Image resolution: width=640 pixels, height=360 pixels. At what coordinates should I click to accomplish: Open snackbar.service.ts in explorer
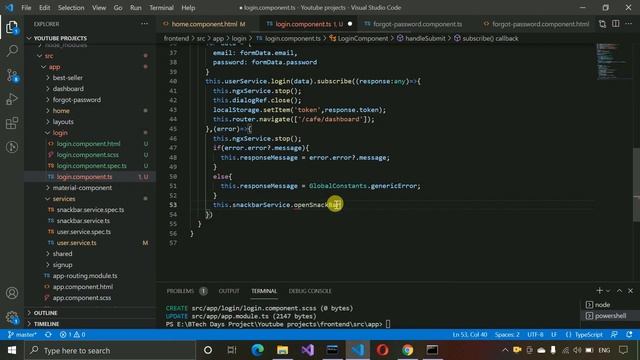coord(83,221)
